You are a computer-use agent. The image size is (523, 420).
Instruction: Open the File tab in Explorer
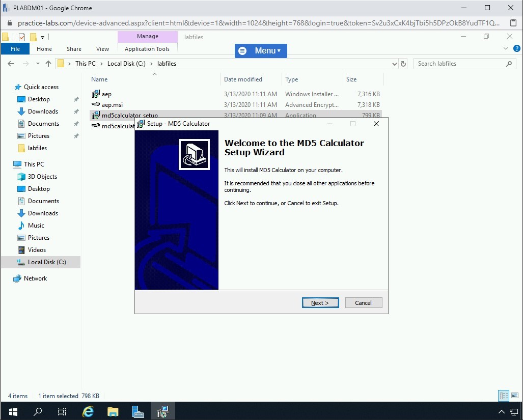pyautogui.click(x=15, y=49)
